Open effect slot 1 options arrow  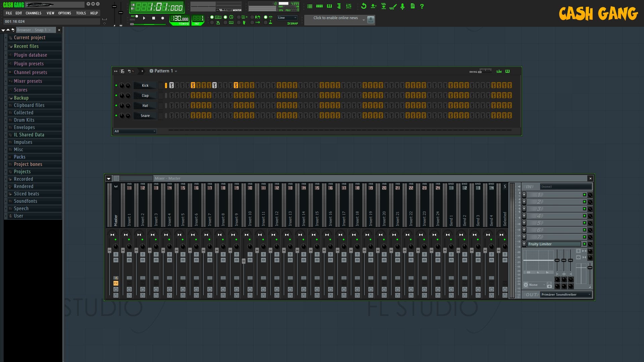[x=524, y=195]
